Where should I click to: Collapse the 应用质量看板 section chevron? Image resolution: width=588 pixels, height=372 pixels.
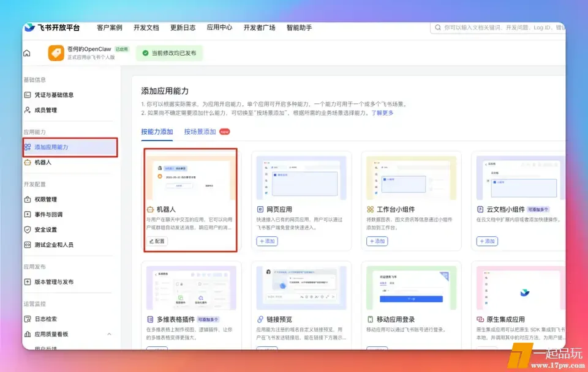109,335
